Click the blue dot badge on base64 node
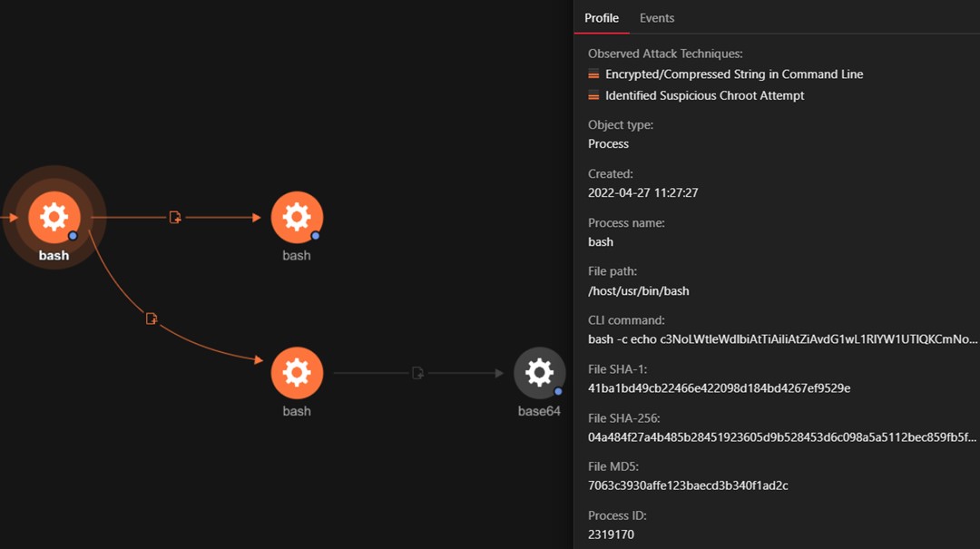This screenshot has height=549, width=980. pos(558,391)
